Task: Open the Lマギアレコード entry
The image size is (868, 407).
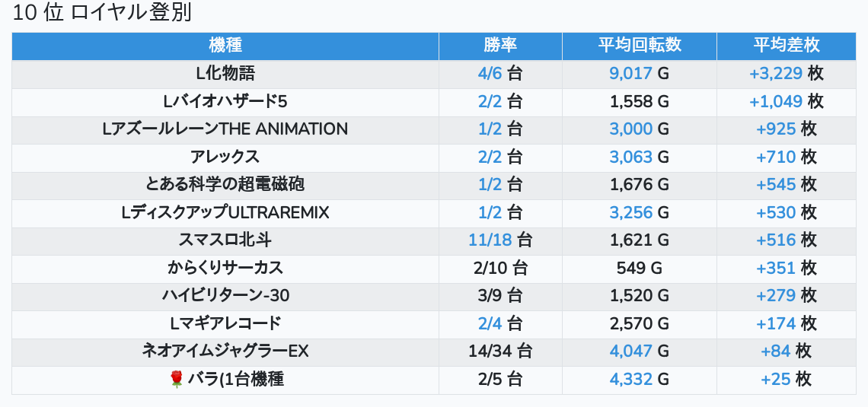Action: pos(225,323)
